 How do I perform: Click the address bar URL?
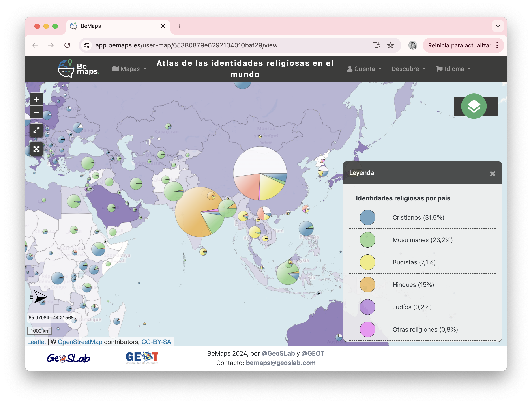click(186, 45)
